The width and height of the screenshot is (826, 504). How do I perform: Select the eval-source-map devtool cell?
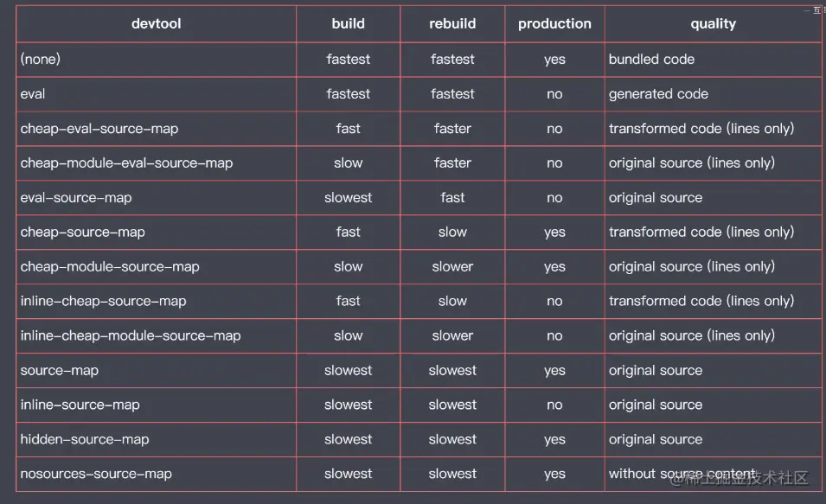(156, 197)
